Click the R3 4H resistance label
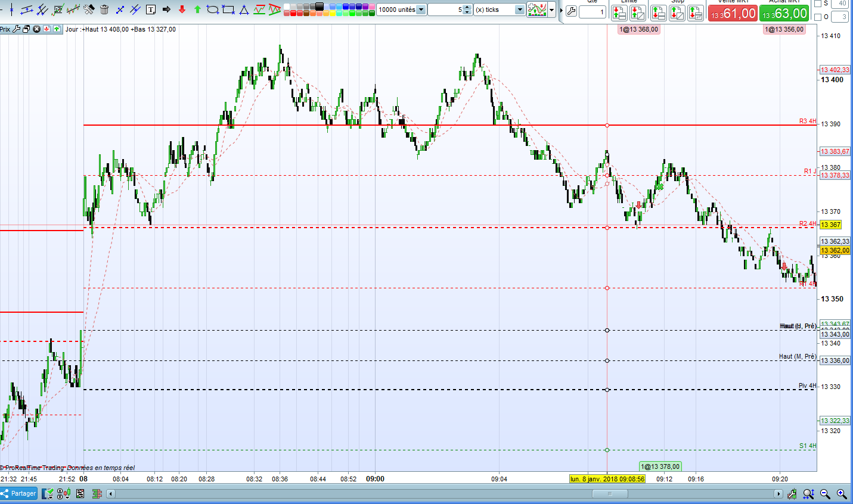The width and height of the screenshot is (853, 504). click(808, 122)
